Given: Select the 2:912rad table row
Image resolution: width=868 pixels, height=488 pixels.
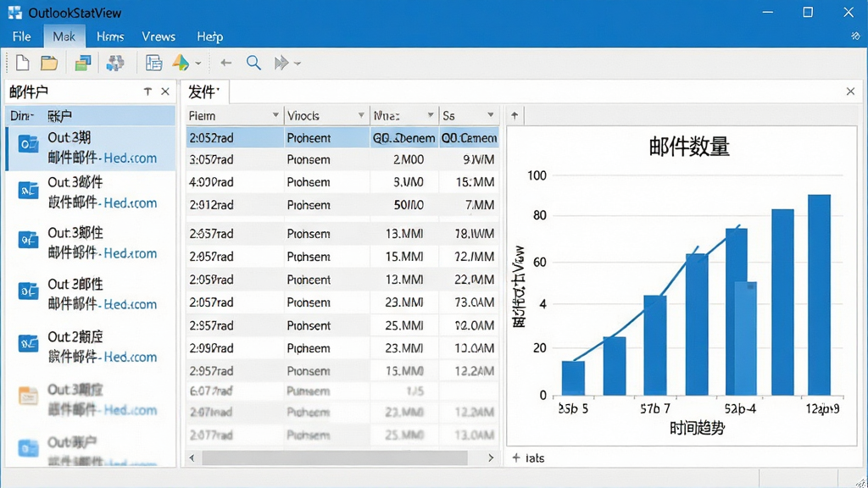Looking at the screenshot, I should 342,205.
